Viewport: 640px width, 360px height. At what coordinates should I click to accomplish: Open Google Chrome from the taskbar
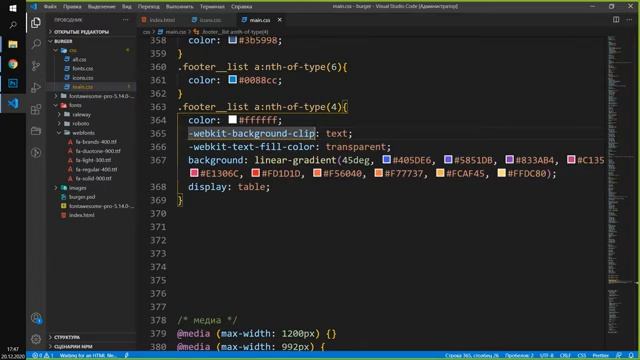pyautogui.click(x=13, y=64)
